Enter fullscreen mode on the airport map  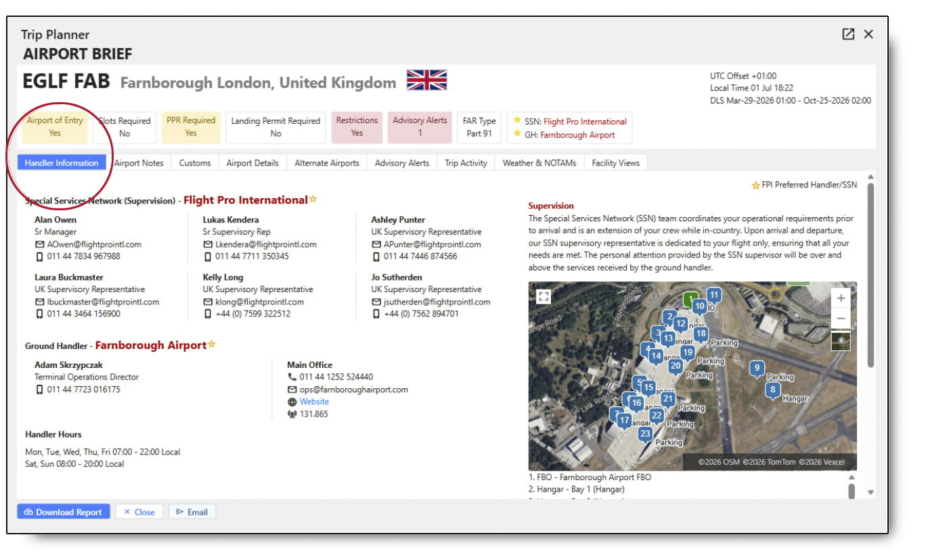coord(544,296)
